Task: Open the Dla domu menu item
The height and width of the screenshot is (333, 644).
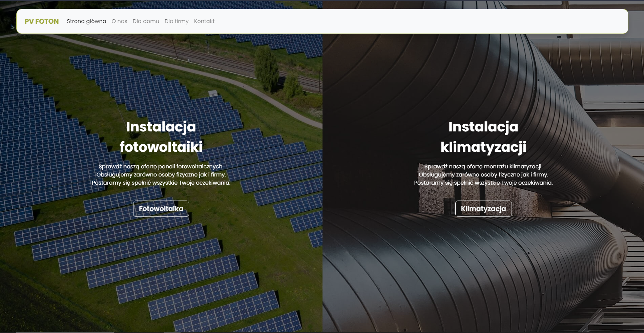Action: (x=146, y=21)
